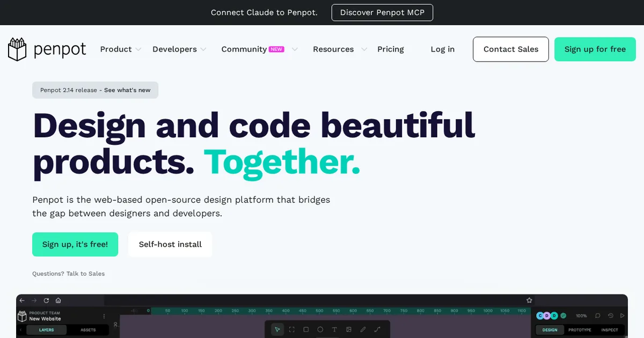Click the project box icon beside Product Team
Screen dimensions: 644x338
coord(23,316)
